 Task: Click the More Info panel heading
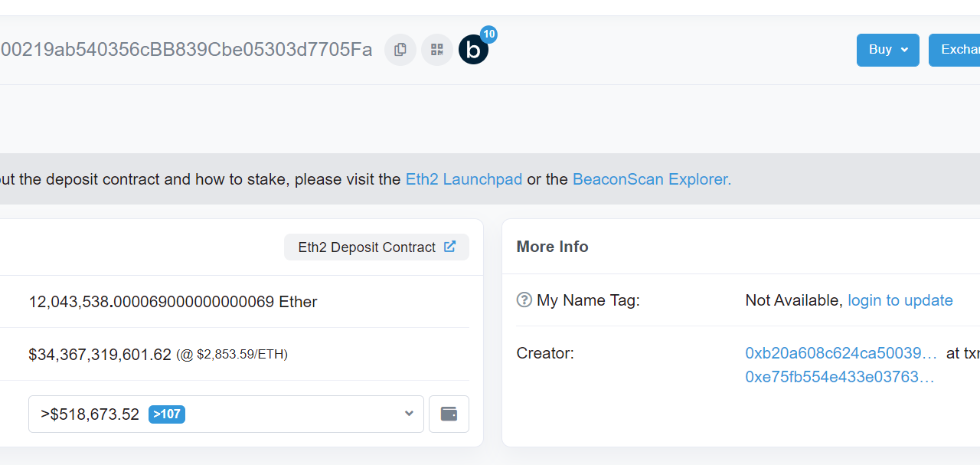[x=552, y=246]
